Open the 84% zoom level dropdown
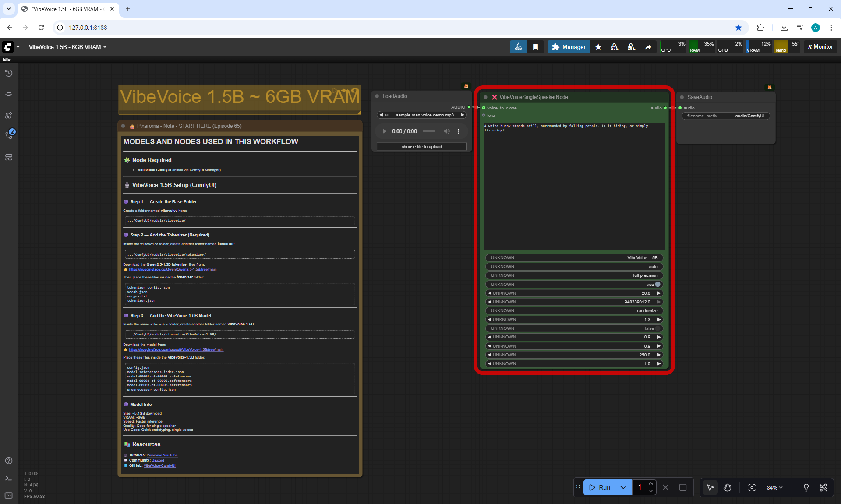Screen dimensions: 841x504 (x=774, y=487)
